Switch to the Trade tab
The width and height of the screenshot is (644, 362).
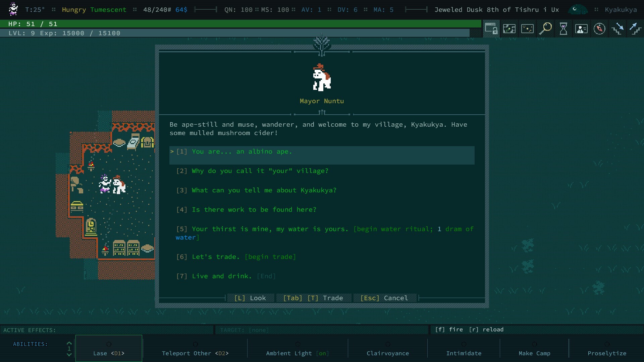click(313, 298)
